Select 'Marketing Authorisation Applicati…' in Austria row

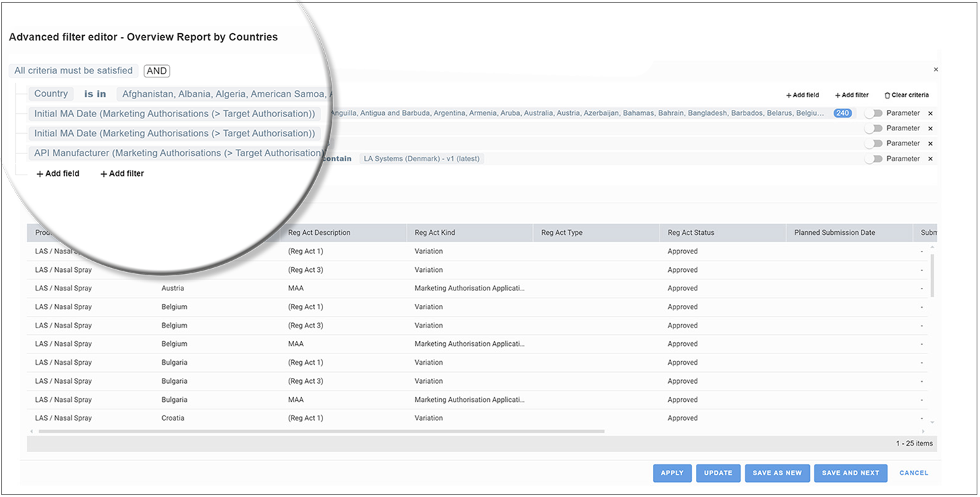pos(469,289)
